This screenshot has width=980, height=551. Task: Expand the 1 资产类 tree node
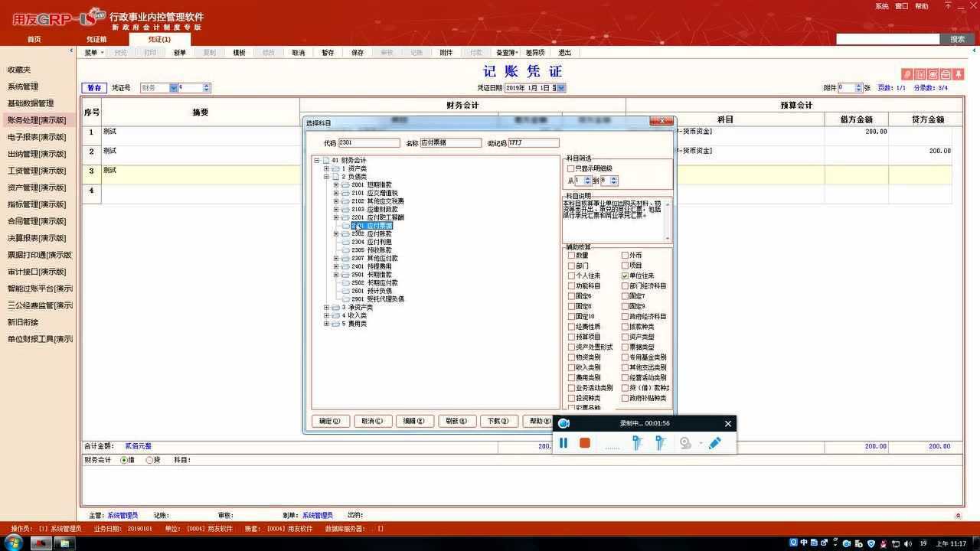(326, 168)
